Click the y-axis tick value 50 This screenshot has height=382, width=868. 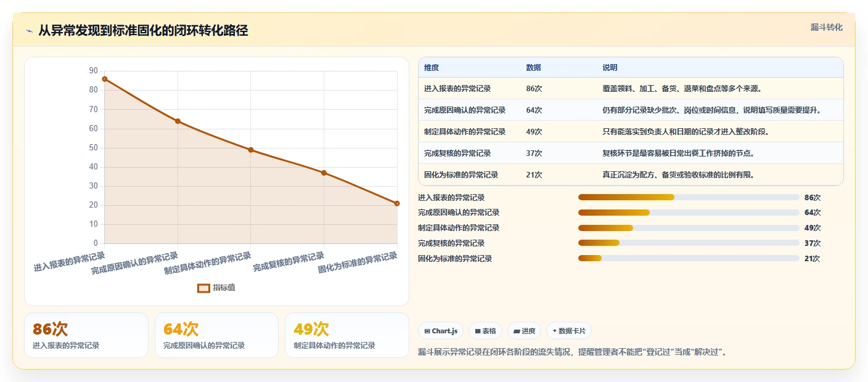[94, 148]
